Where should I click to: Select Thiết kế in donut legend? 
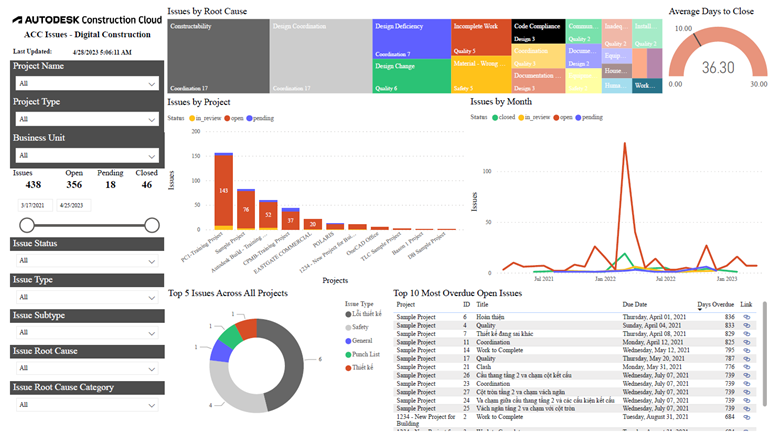(x=359, y=367)
